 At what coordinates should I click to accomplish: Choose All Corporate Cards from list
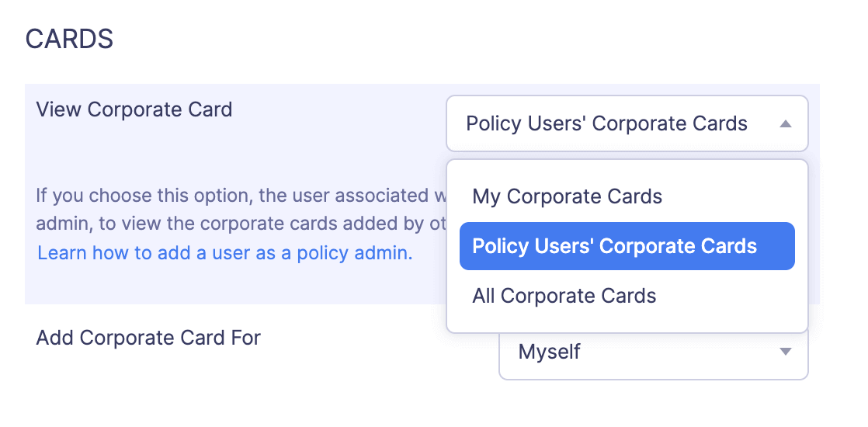[564, 296]
